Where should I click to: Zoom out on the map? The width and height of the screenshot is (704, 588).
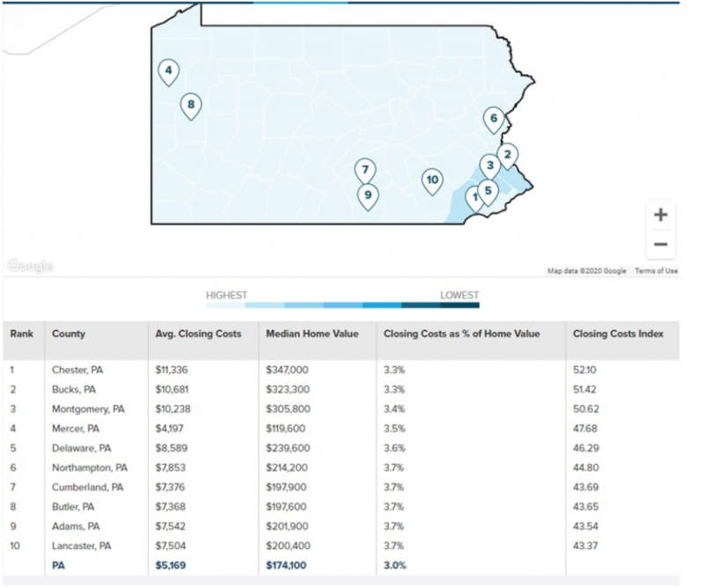pos(661,244)
